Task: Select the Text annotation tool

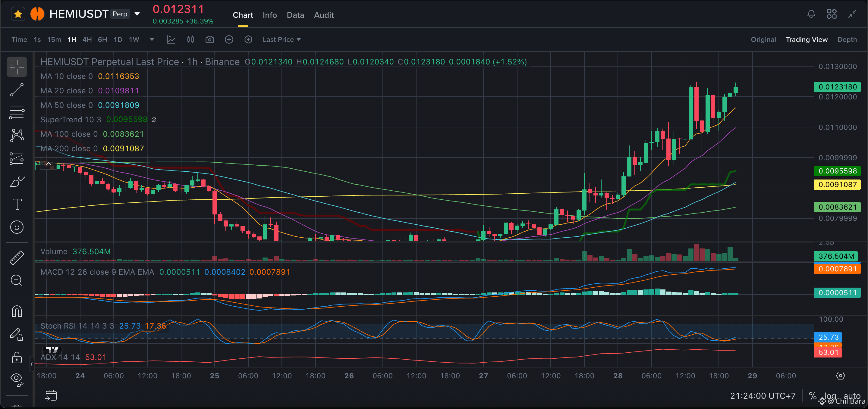Action: tap(17, 204)
